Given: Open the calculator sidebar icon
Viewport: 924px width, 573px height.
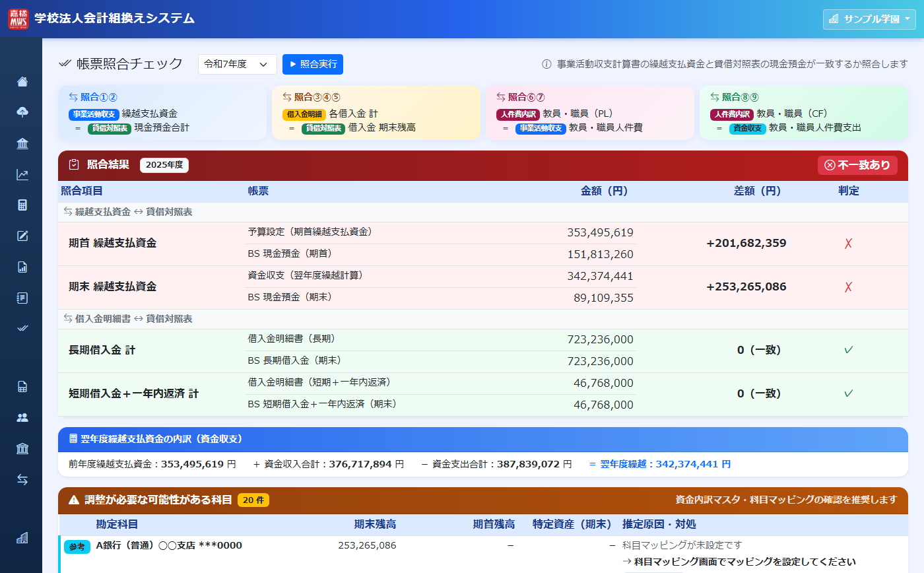Looking at the screenshot, I should (x=22, y=205).
